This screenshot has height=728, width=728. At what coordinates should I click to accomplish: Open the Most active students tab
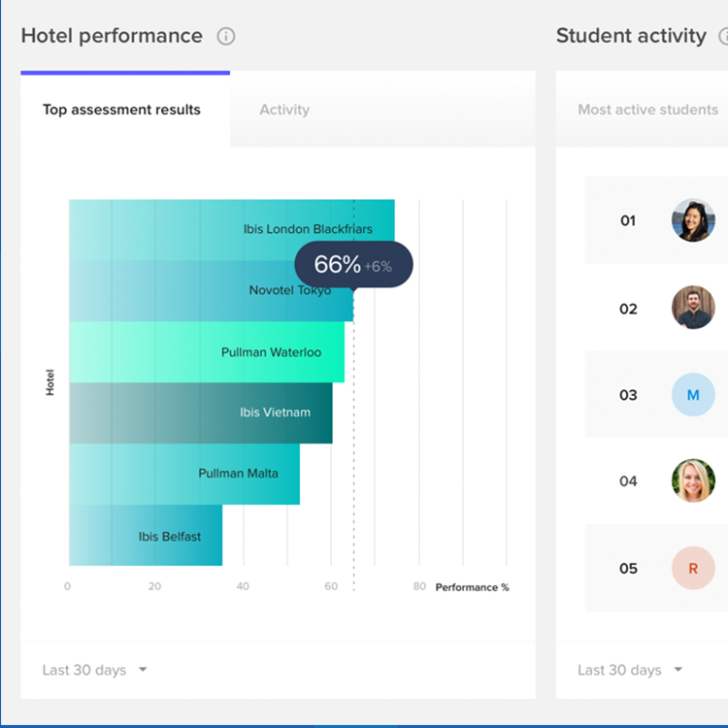tap(647, 110)
